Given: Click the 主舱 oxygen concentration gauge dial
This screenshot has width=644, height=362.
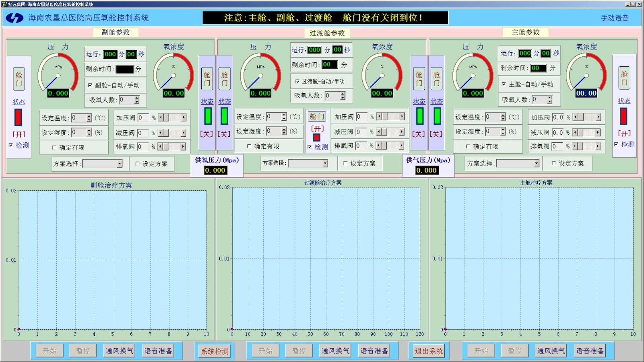Looking at the screenshot, I should [x=586, y=72].
